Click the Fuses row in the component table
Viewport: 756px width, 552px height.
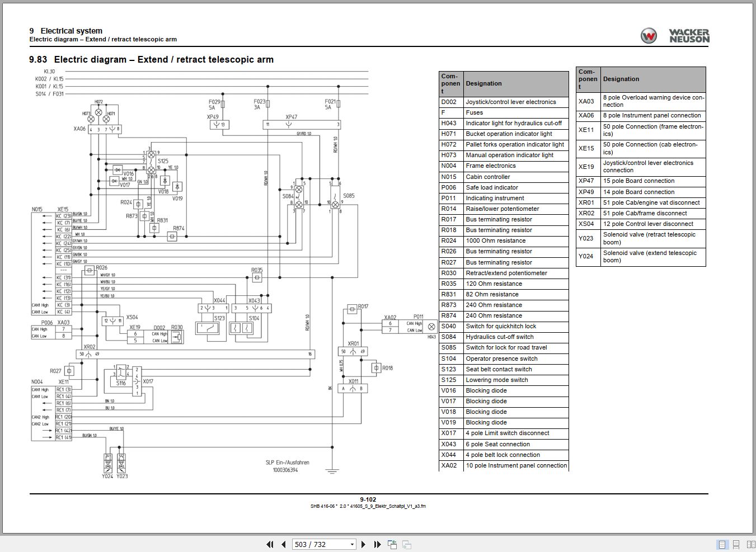coord(503,112)
